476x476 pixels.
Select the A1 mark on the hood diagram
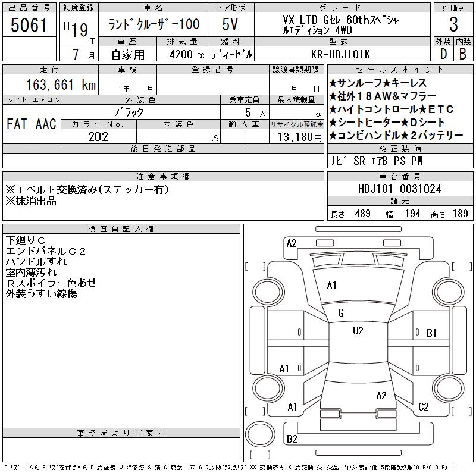(331, 286)
